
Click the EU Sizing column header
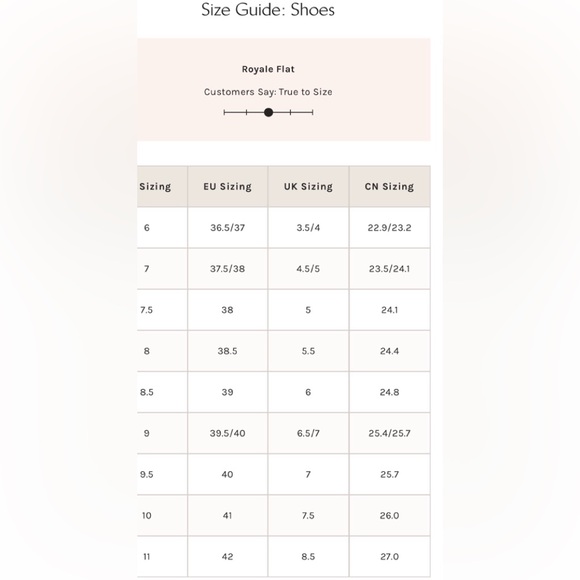point(227,186)
